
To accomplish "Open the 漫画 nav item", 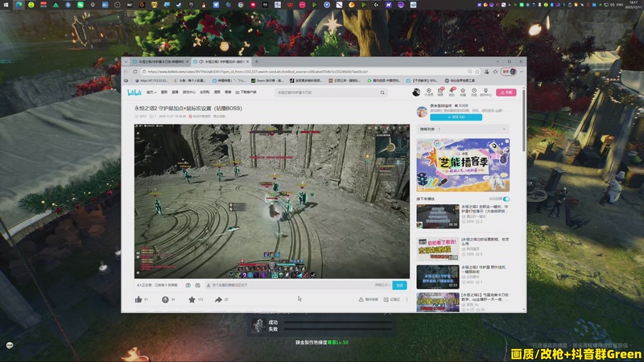I will click(x=217, y=93).
